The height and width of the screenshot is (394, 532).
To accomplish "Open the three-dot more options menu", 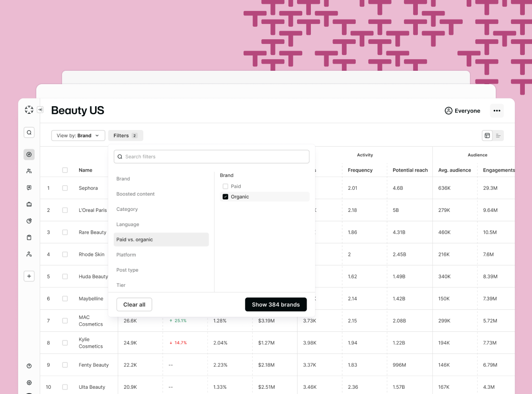I will click(x=497, y=111).
